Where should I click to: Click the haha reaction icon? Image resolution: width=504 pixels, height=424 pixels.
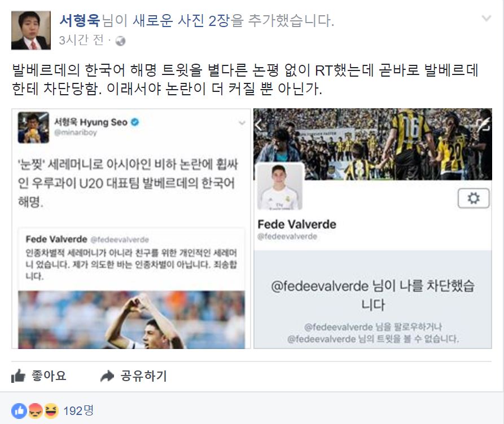click(x=51, y=411)
